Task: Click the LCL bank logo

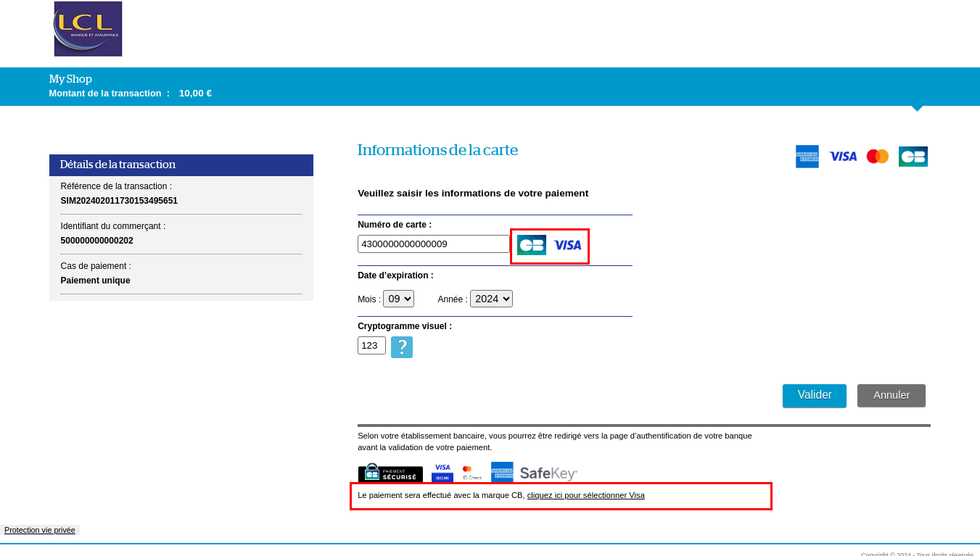Action: 88,29
